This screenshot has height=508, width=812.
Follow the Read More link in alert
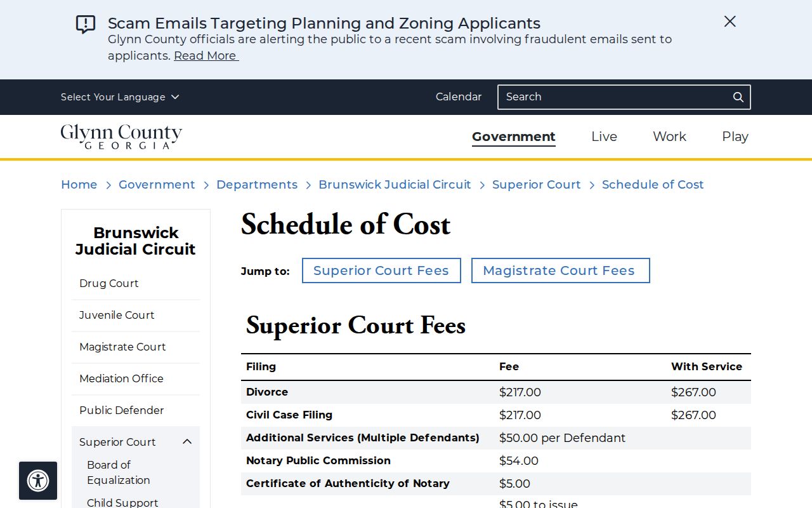pos(206,56)
